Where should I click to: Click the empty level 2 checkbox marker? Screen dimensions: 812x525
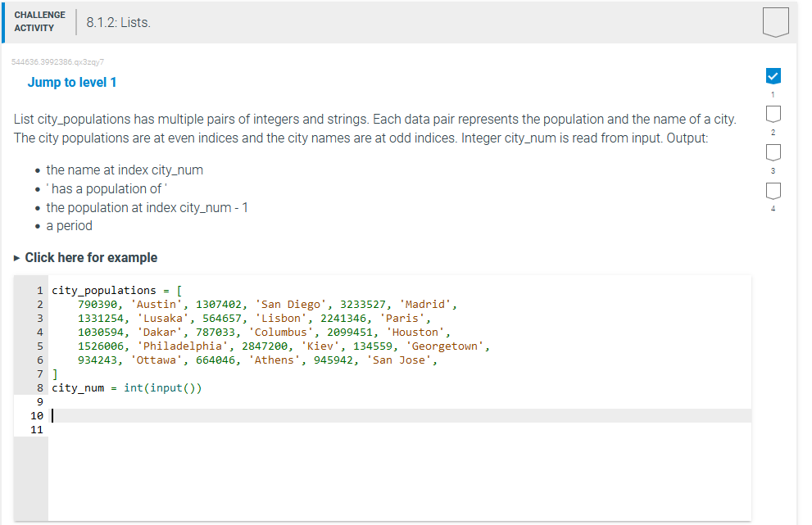773,114
